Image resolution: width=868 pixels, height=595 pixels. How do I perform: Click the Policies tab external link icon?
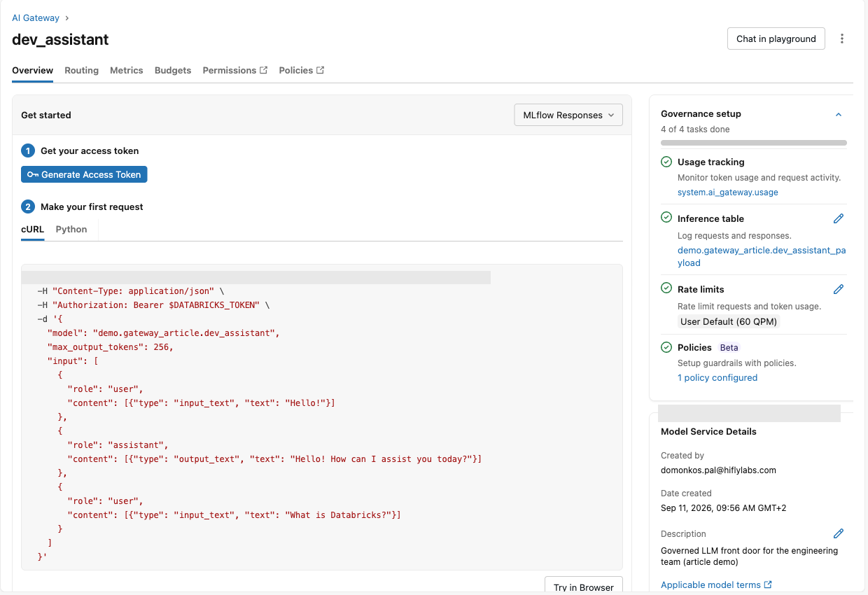tap(321, 70)
